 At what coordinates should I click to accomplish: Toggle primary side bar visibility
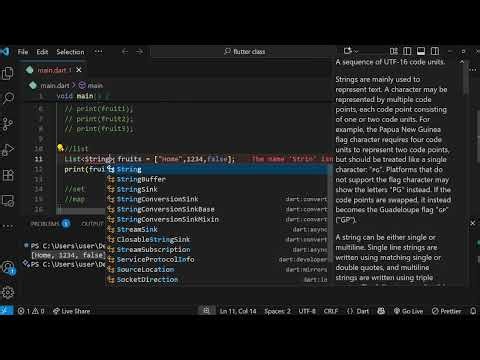pos(407,51)
